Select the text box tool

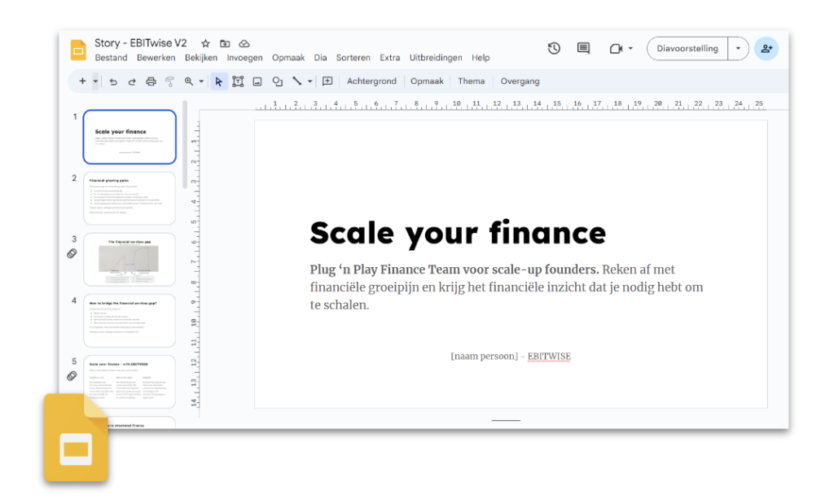click(x=238, y=81)
